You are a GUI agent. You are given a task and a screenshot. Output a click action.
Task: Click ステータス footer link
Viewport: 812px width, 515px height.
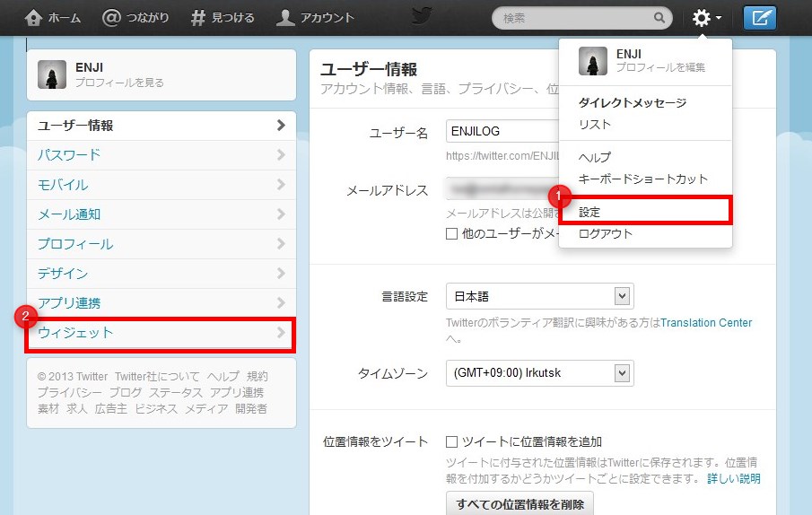click(176, 393)
